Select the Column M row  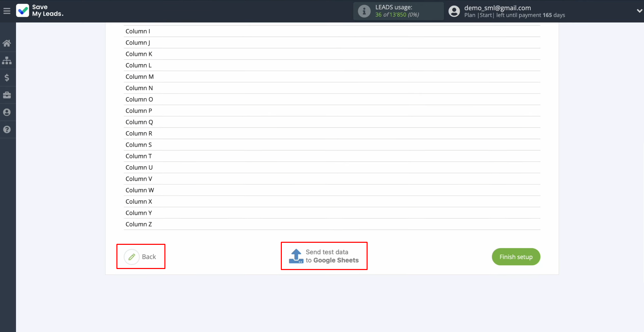coord(332,77)
